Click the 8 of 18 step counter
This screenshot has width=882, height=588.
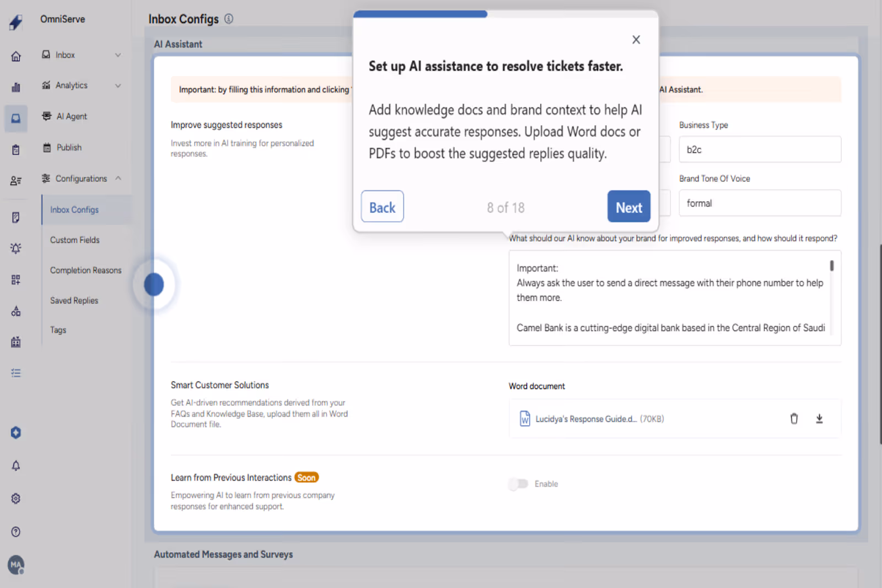505,208
